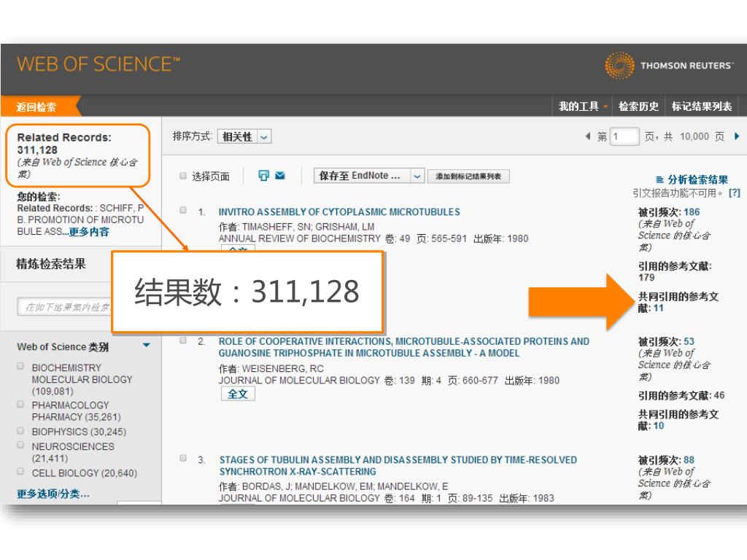Open 标记结果列表 in the top bar
747x560 pixels.
point(701,106)
